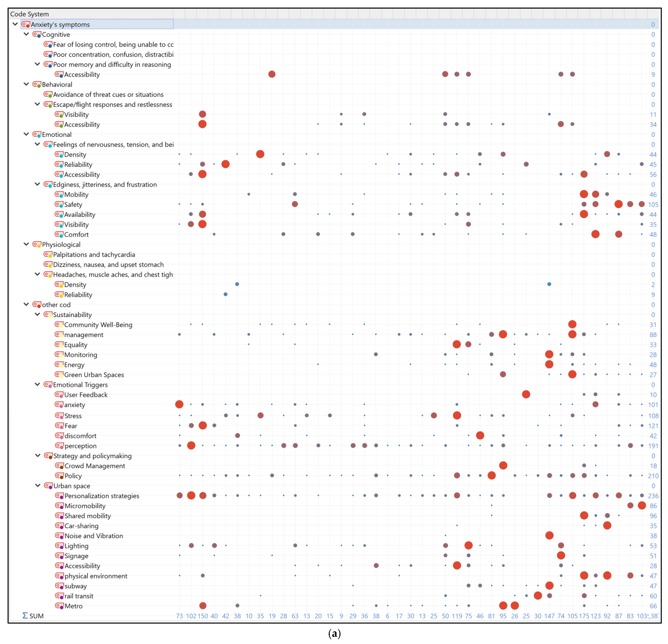Collapse Edginess, jitteriness, and frustration node

click(x=37, y=184)
